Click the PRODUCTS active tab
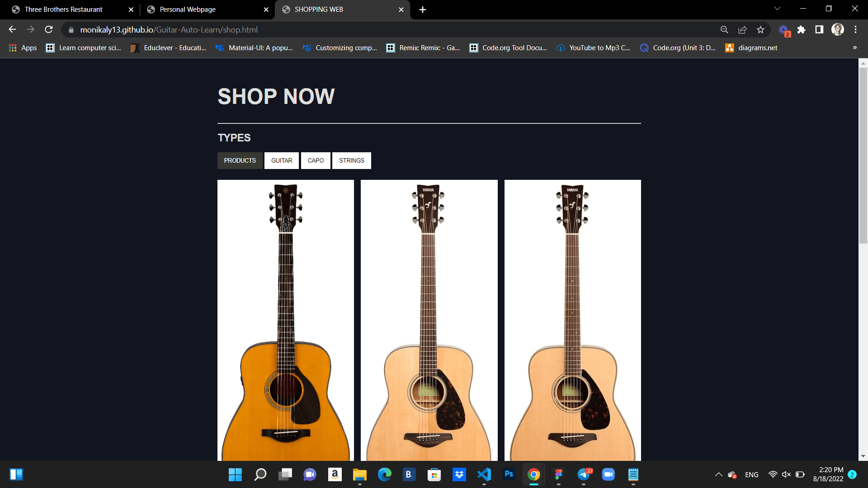Image resolution: width=868 pixels, height=488 pixels. 240,160
